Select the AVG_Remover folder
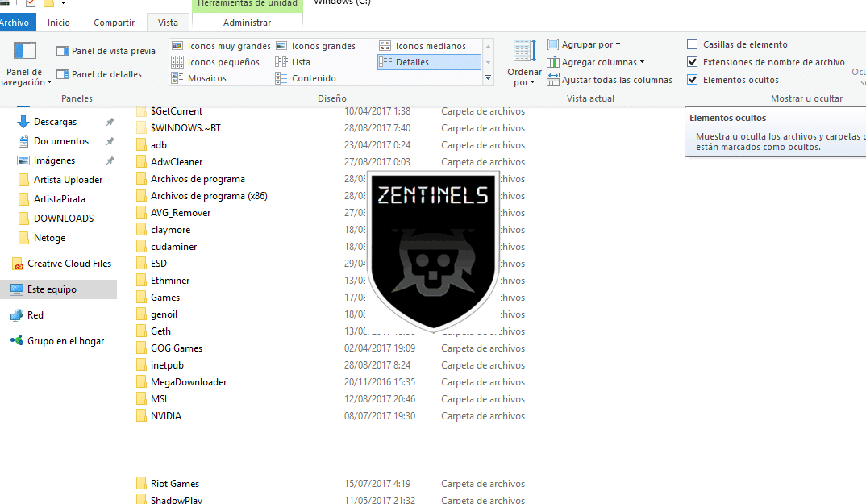Screen dimensions: 866x504 [x=180, y=213]
